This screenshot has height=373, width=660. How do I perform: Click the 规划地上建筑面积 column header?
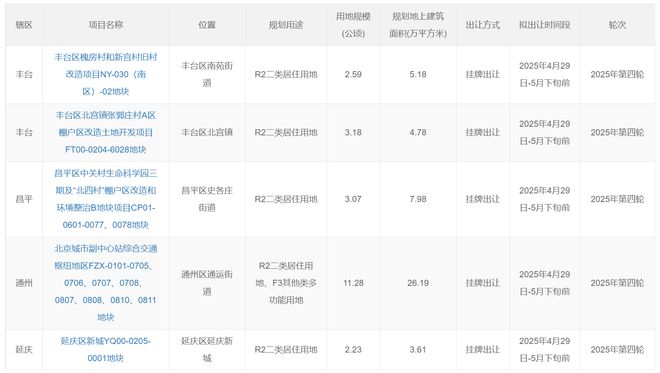(418, 25)
